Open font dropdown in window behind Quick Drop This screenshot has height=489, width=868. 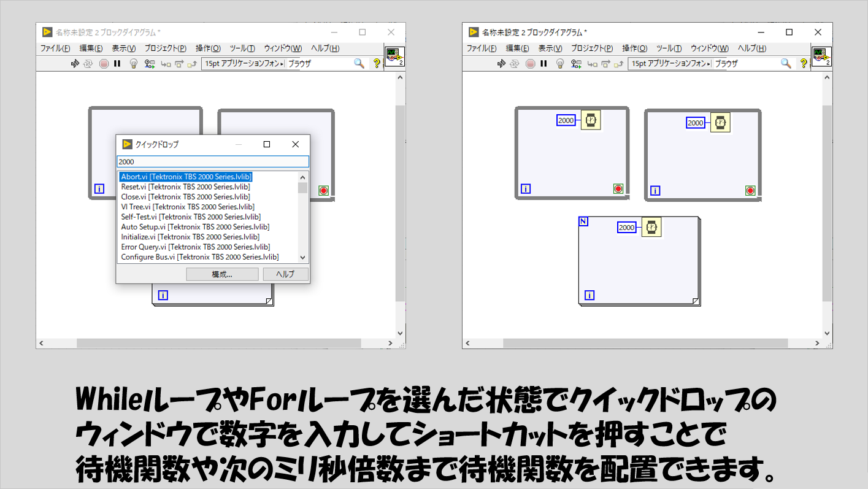(244, 63)
